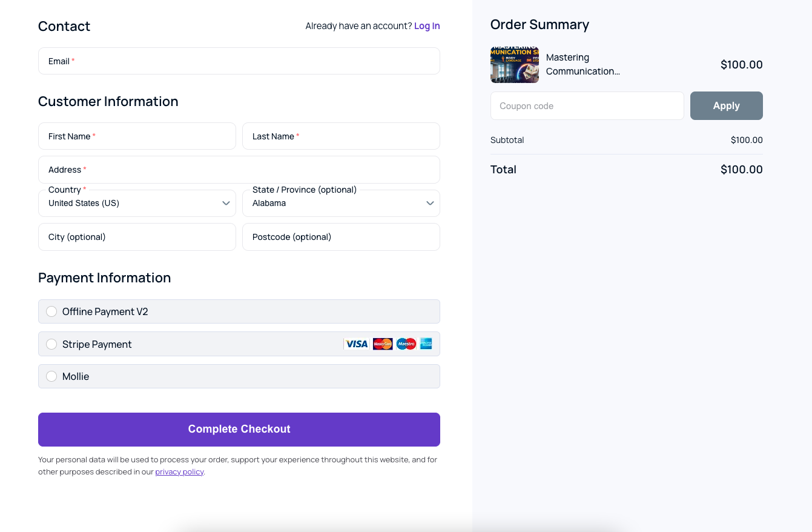Click into the First Name field
Image resolution: width=812 pixels, height=532 pixels.
pyautogui.click(x=137, y=136)
